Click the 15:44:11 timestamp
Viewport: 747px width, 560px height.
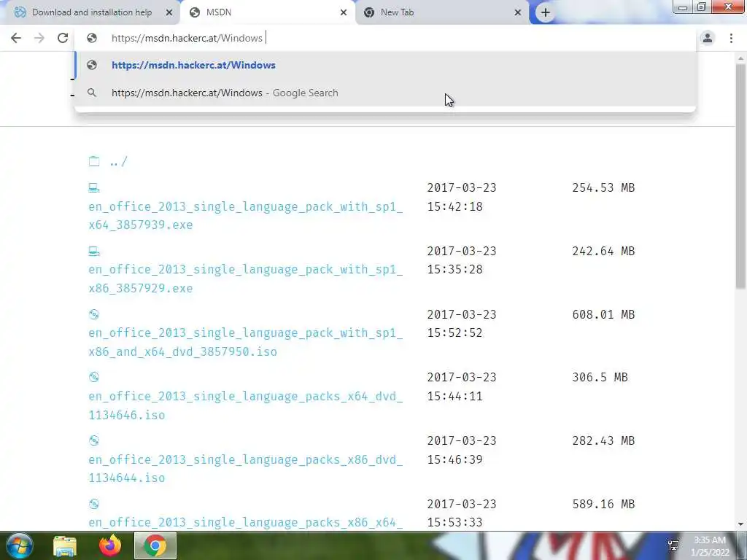tap(454, 396)
